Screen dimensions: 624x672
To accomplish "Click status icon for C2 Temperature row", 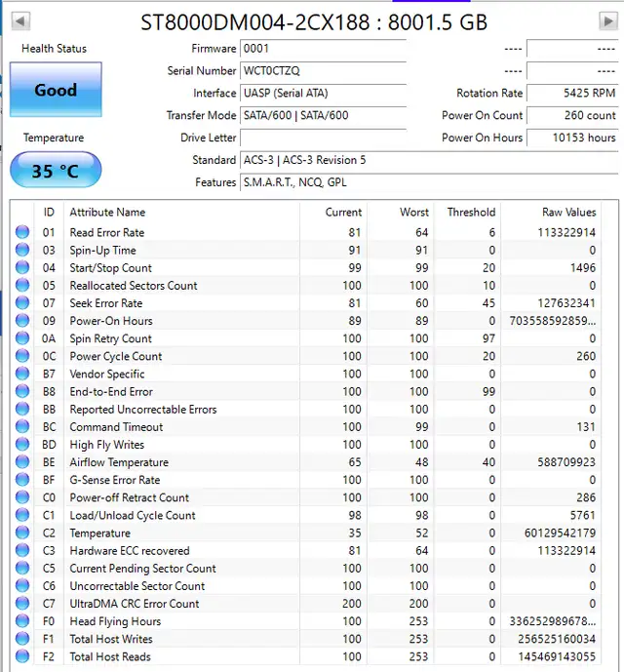I will point(22,533).
